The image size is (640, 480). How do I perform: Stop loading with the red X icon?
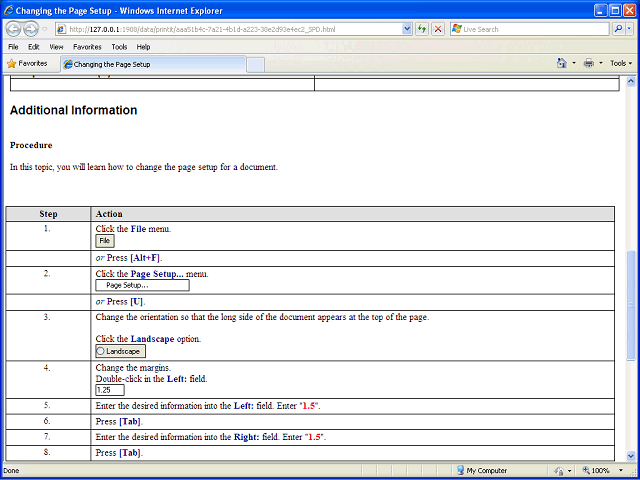tap(438, 29)
